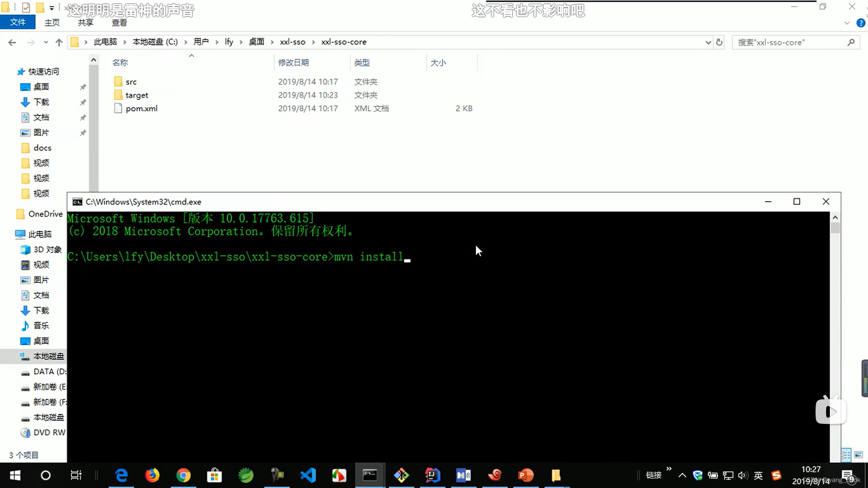The width and height of the screenshot is (868, 488).
Task: Switch to large icons view layout
Action: [858, 455]
